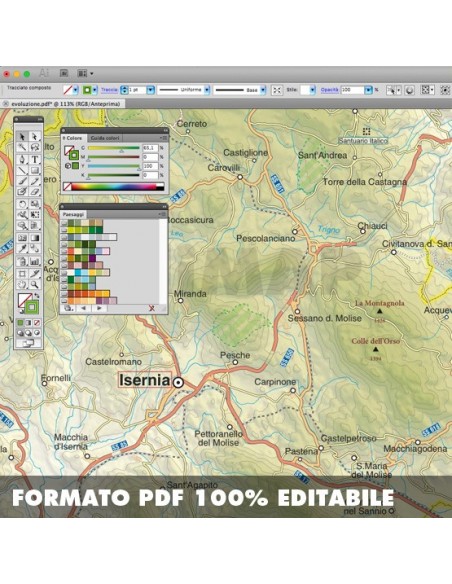Select the Shape Builder tool
The height and width of the screenshot is (584, 452).
(x=22, y=226)
